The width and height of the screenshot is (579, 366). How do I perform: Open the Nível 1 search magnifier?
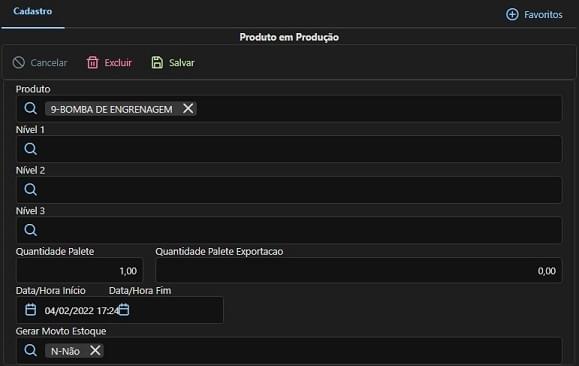pos(31,149)
